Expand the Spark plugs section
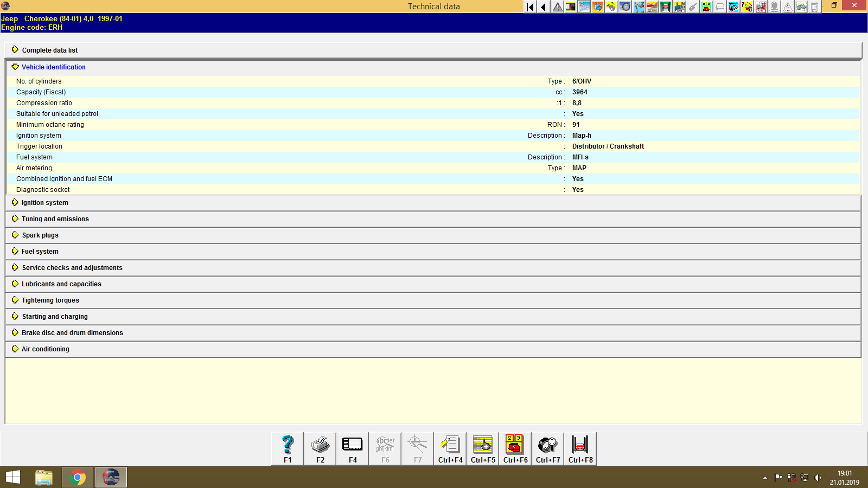This screenshot has height=488, width=868. (x=39, y=235)
